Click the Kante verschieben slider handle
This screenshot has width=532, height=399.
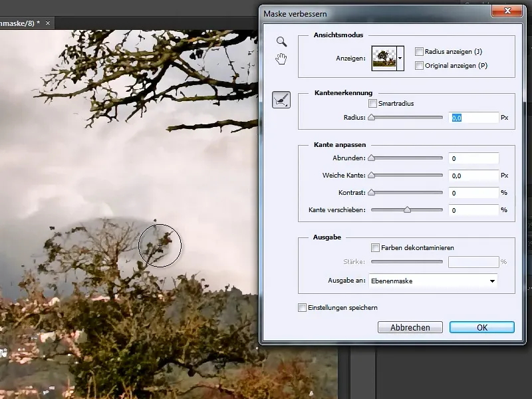[x=407, y=209]
